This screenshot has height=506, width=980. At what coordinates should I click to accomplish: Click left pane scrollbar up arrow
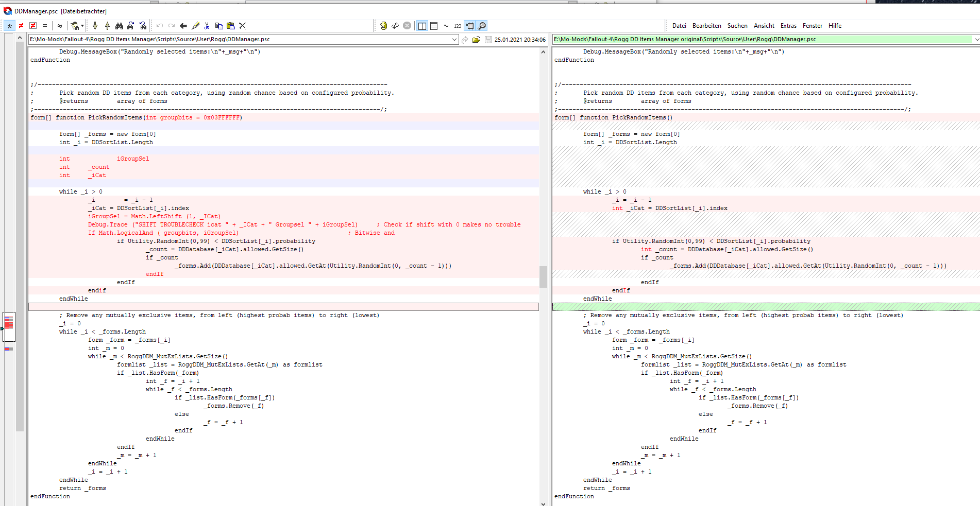[x=543, y=52]
